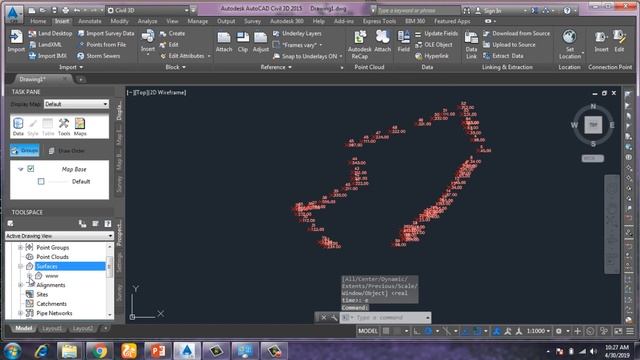
Task: Switch to Draw Order view
Action: pos(67,151)
